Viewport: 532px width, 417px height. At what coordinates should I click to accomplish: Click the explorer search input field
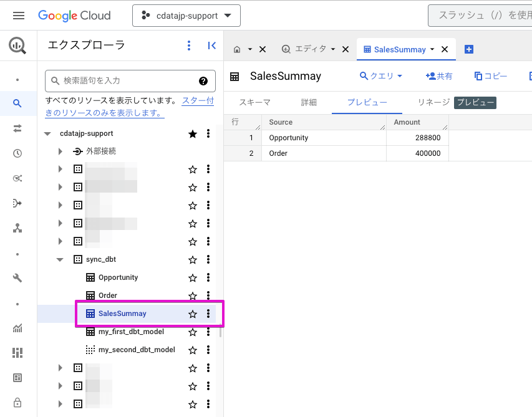click(x=125, y=81)
